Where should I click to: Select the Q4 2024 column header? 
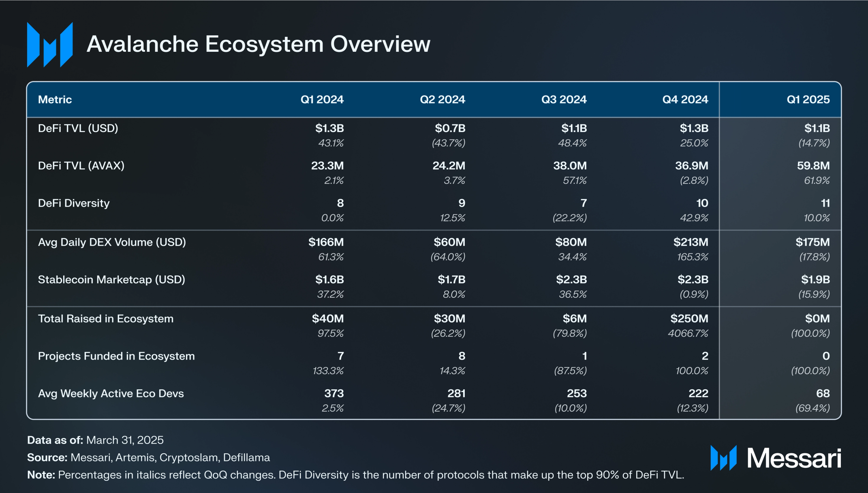point(685,100)
